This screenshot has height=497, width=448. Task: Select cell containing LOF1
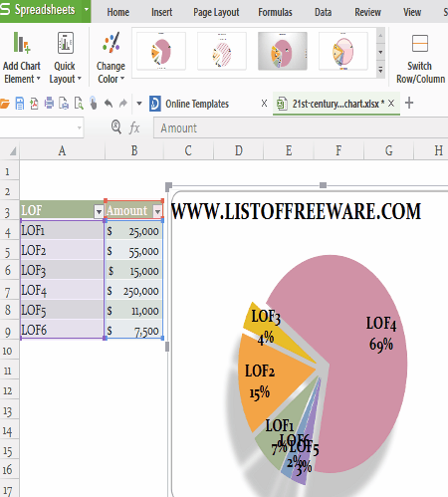(x=62, y=230)
